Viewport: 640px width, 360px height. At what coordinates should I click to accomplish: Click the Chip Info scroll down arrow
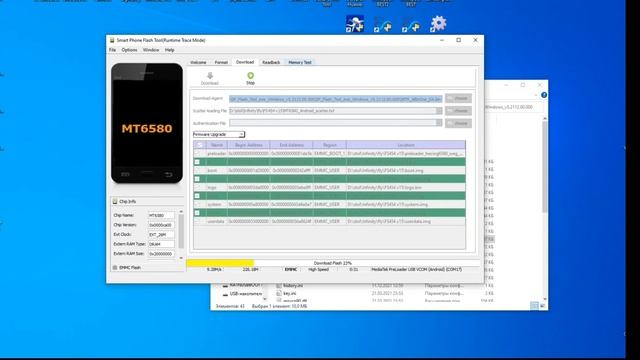[x=181, y=258]
